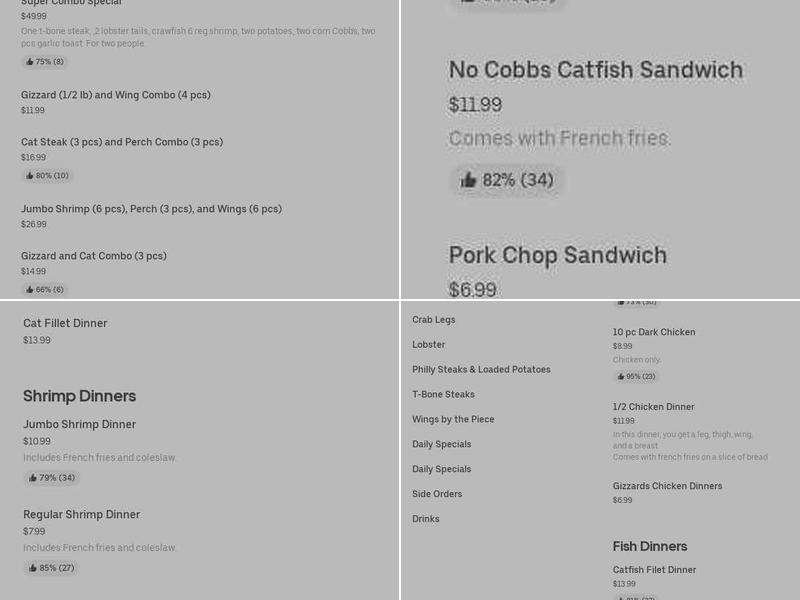Open the Side Orders category
Screen dimensions: 800x600
[x=437, y=494]
